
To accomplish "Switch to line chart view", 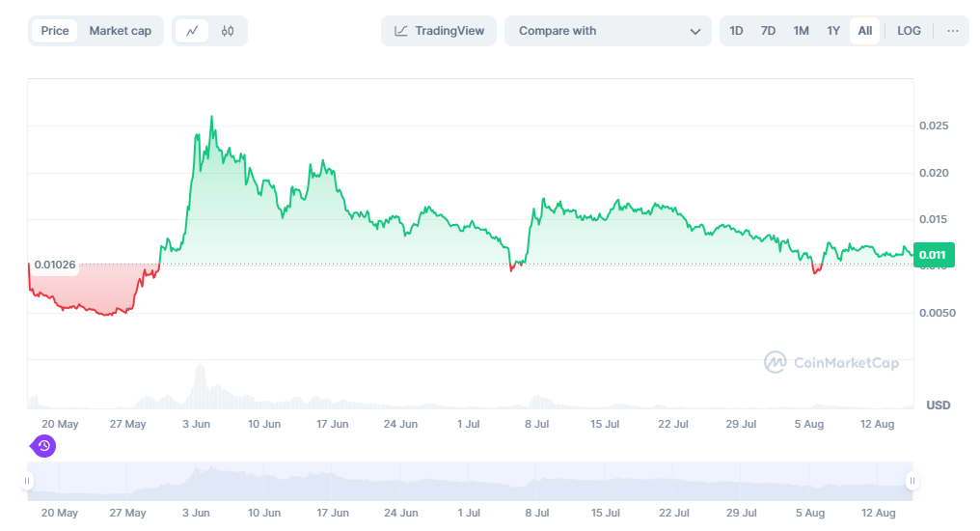I will click(192, 31).
